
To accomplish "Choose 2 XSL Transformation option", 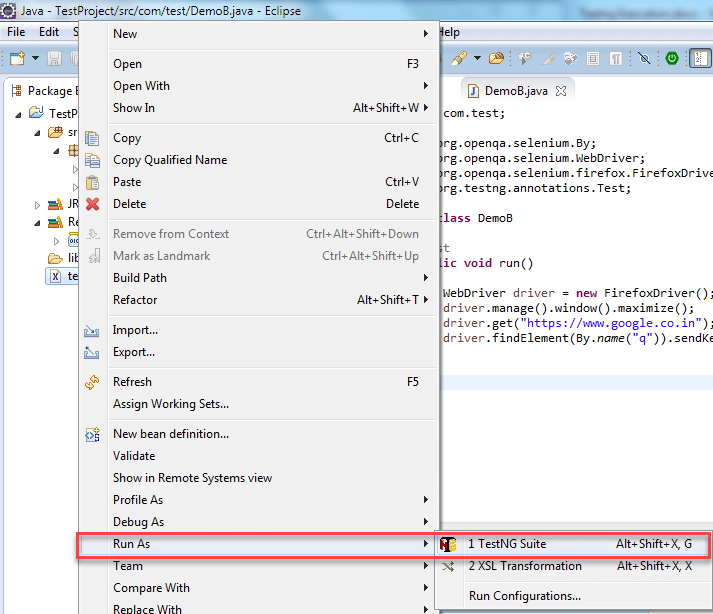I will [524, 566].
